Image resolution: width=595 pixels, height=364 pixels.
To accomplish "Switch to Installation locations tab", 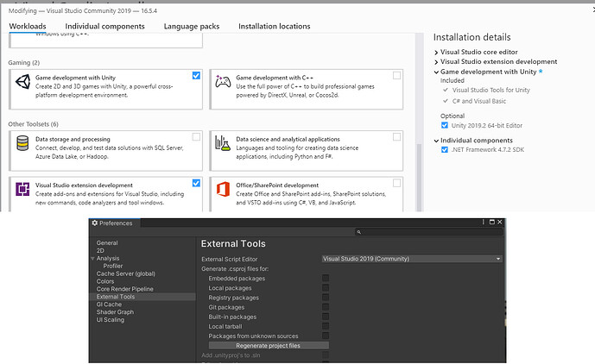I will pos(275,26).
